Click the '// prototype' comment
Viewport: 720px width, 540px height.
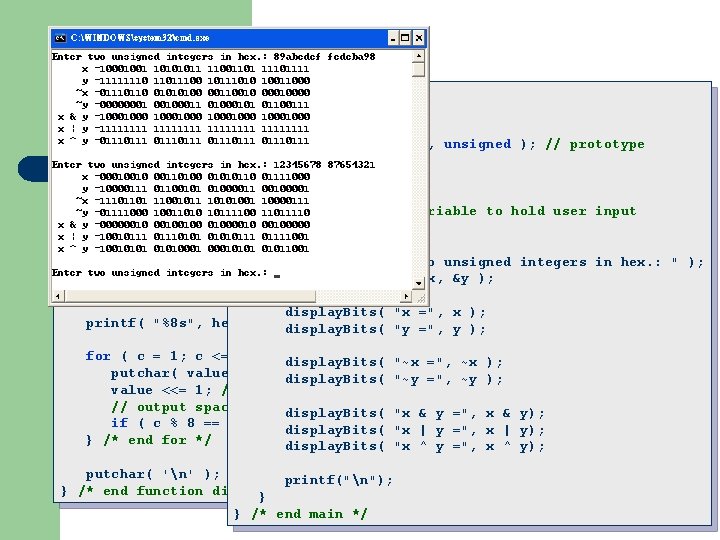[x=595, y=144]
